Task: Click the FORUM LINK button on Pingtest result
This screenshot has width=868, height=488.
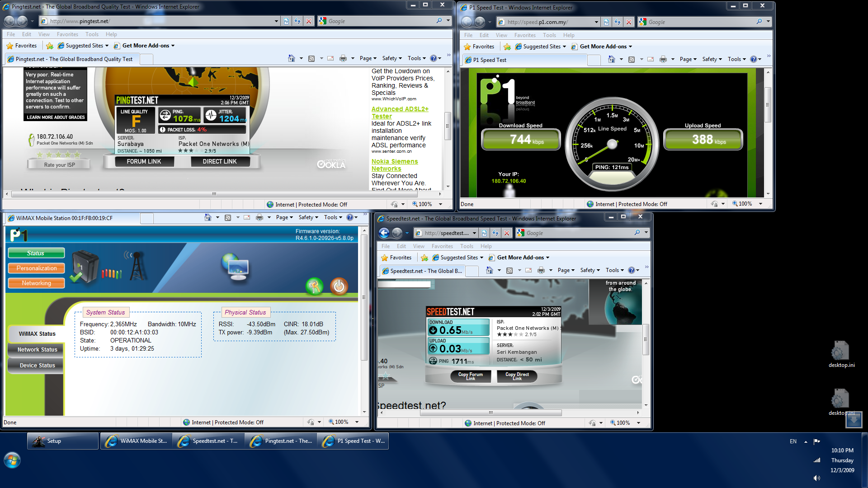Action: coord(144,162)
